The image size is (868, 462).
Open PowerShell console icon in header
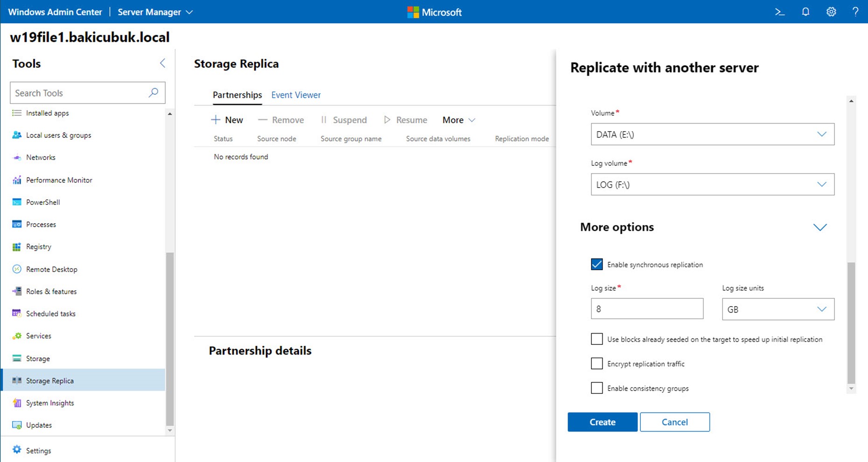pyautogui.click(x=780, y=12)
